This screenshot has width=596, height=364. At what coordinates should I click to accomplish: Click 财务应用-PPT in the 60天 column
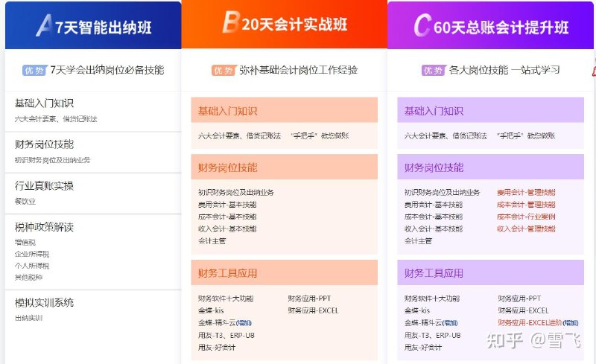(519, 298)
